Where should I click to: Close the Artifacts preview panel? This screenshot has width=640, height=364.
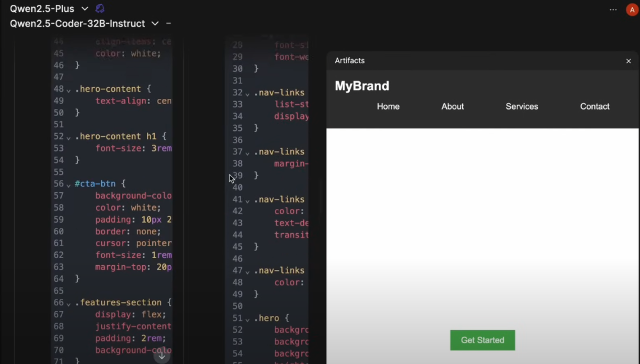(x=629, y=61)
